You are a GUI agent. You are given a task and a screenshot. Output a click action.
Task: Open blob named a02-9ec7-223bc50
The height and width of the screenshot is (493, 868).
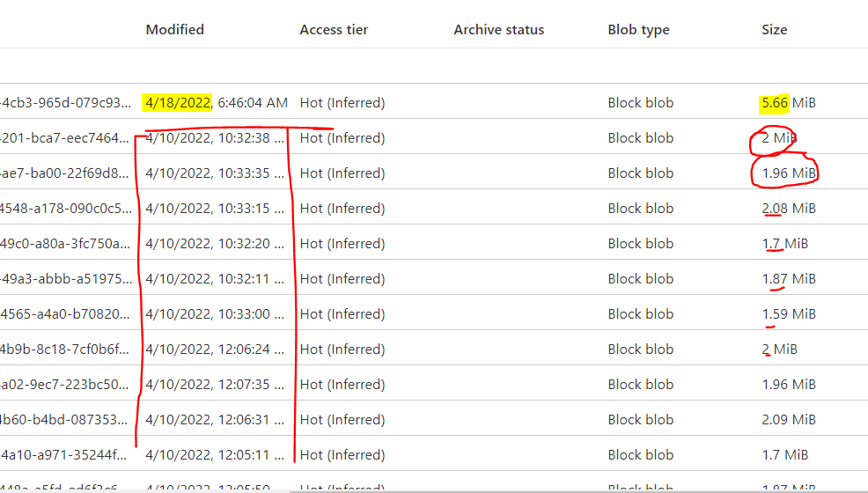click(x=64, y=385)
